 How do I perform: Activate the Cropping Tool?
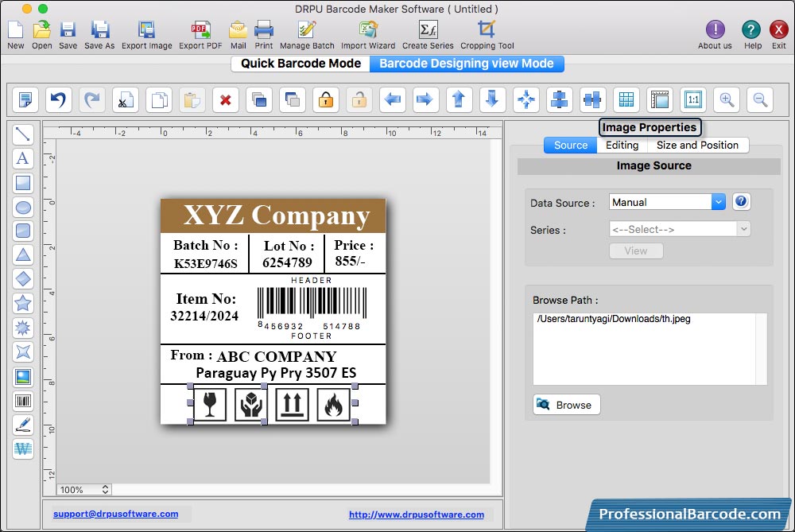(487, 35)
